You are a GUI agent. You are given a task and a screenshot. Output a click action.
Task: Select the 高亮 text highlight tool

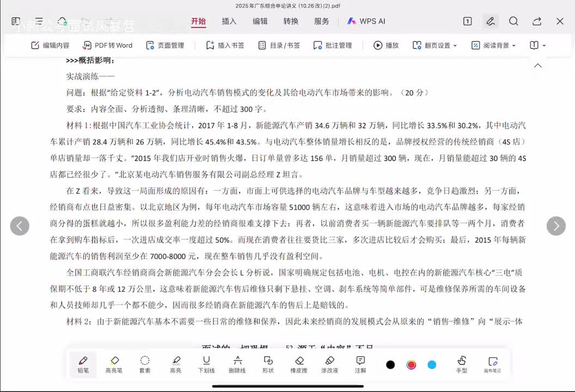tap(176, 364)
